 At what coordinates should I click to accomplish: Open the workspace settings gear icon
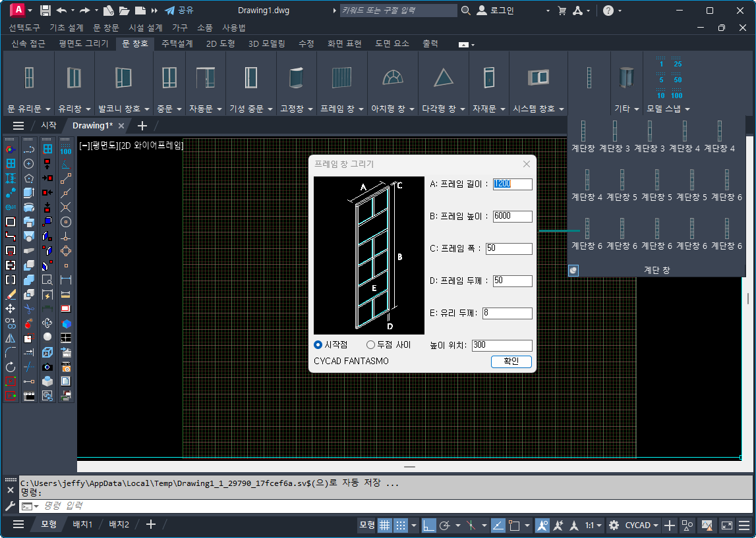614,525
